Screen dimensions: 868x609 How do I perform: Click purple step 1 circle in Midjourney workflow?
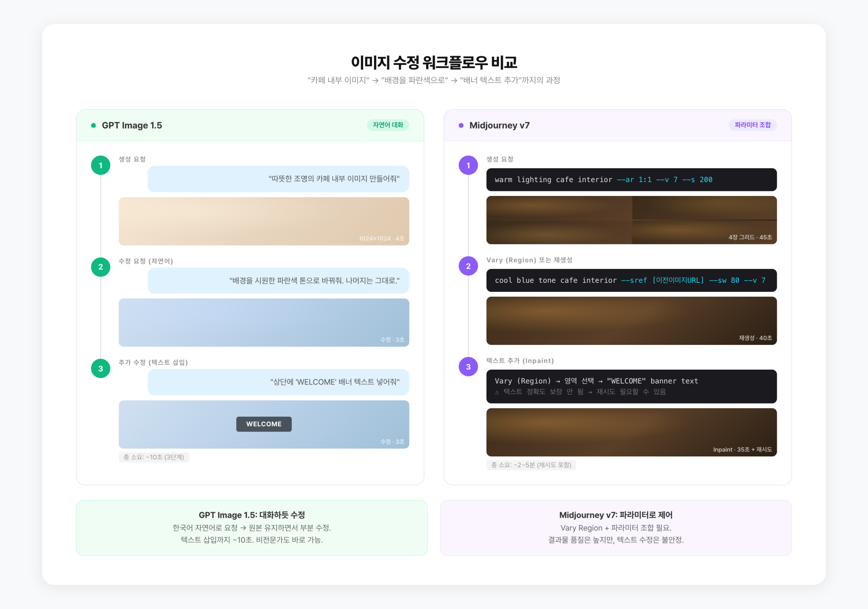point(468,165)
